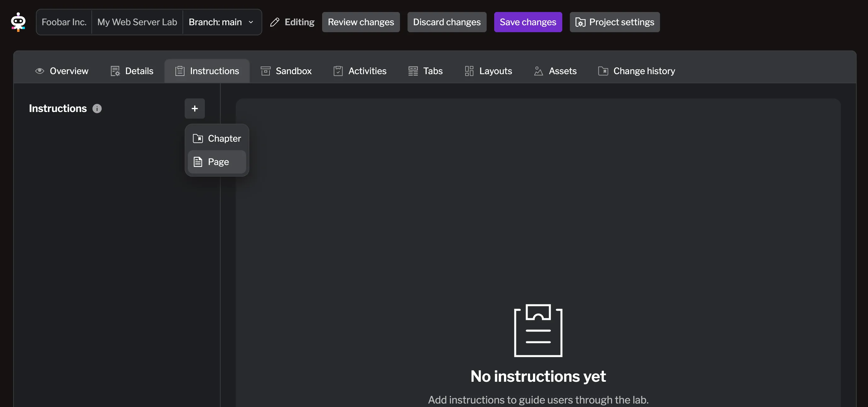Select Page from the add menu
The height and width of the screenshot is (407, 868).
coord(216,162)
